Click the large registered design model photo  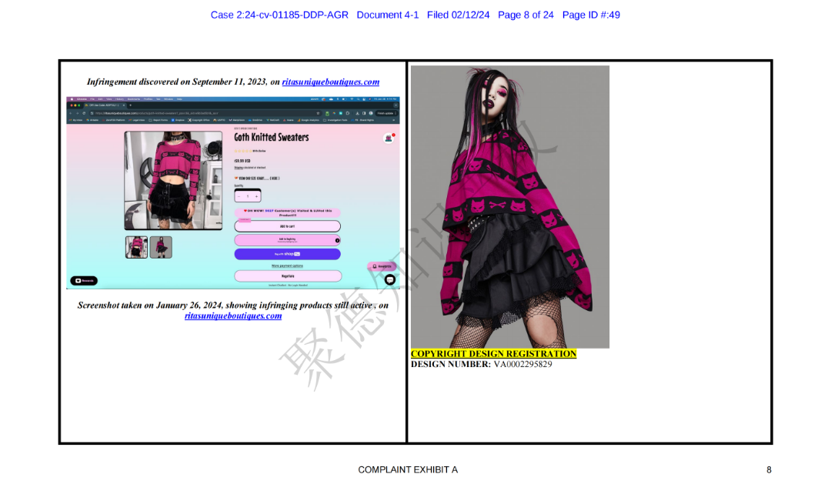pos(510,207)
